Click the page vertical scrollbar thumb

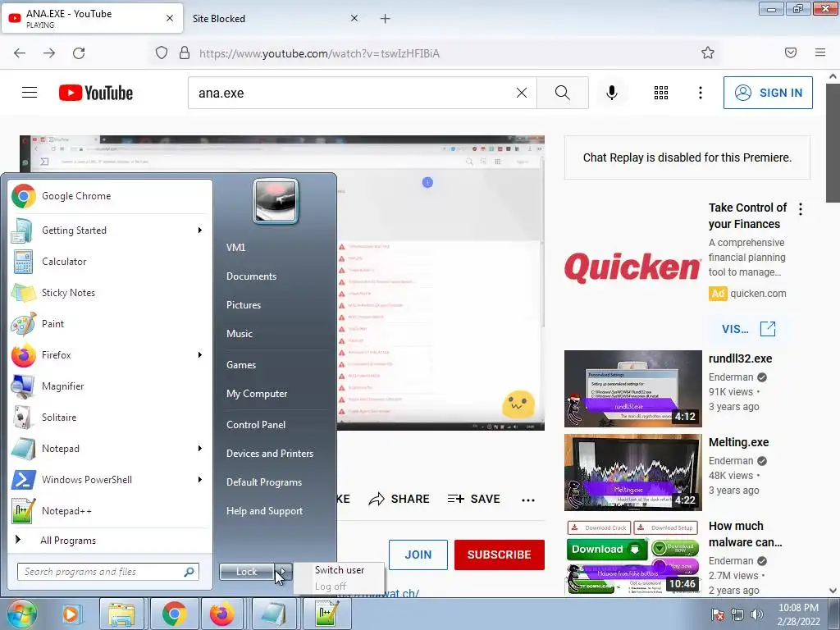click(833, 143)
